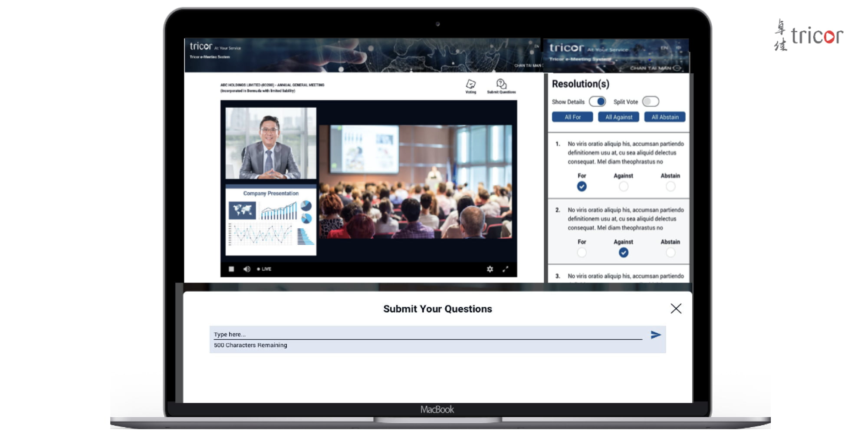Click resolution 1 description text
Image resolution: width=868 pixels, height=434 pixels.
tap(625, 153)
